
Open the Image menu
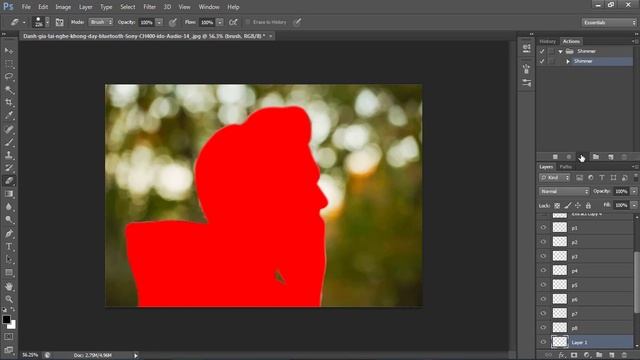pyautogui.click(x=63, y=7)
